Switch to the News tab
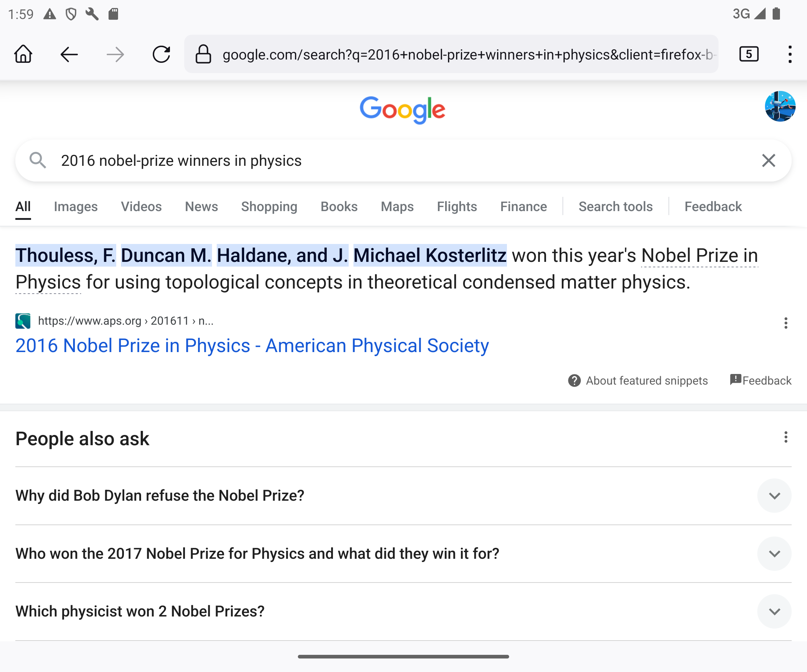Viewport: 807px width, 672px height. tap(201, 207)
